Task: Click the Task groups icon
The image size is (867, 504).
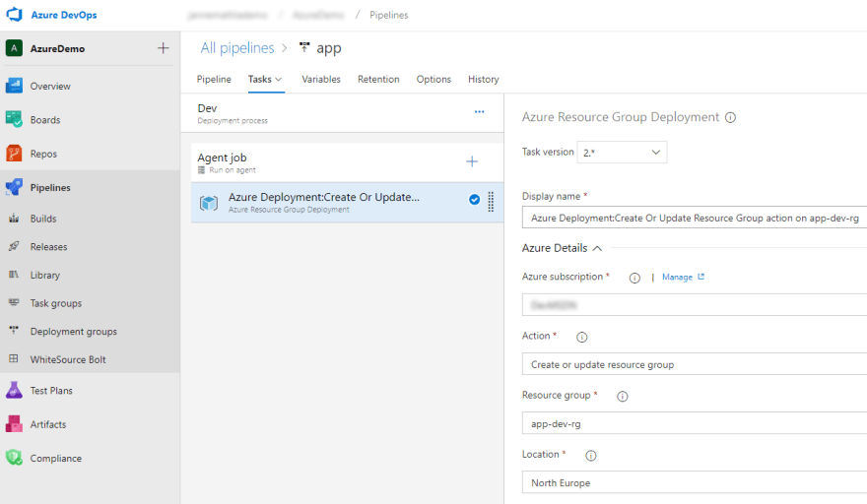Action: (14, 303)
